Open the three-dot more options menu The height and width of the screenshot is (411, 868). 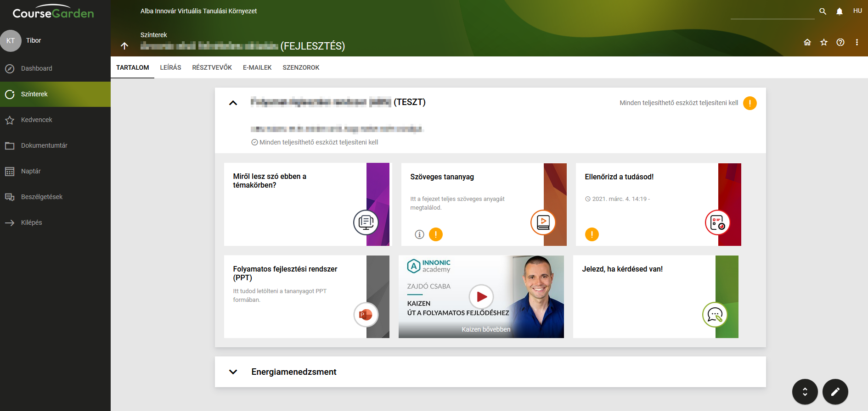pos(857,42)
